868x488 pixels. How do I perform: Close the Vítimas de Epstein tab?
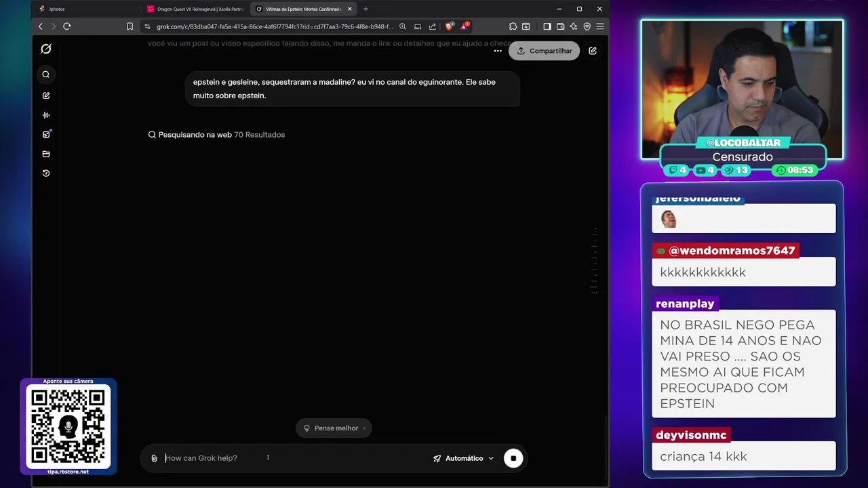point(350,9)
